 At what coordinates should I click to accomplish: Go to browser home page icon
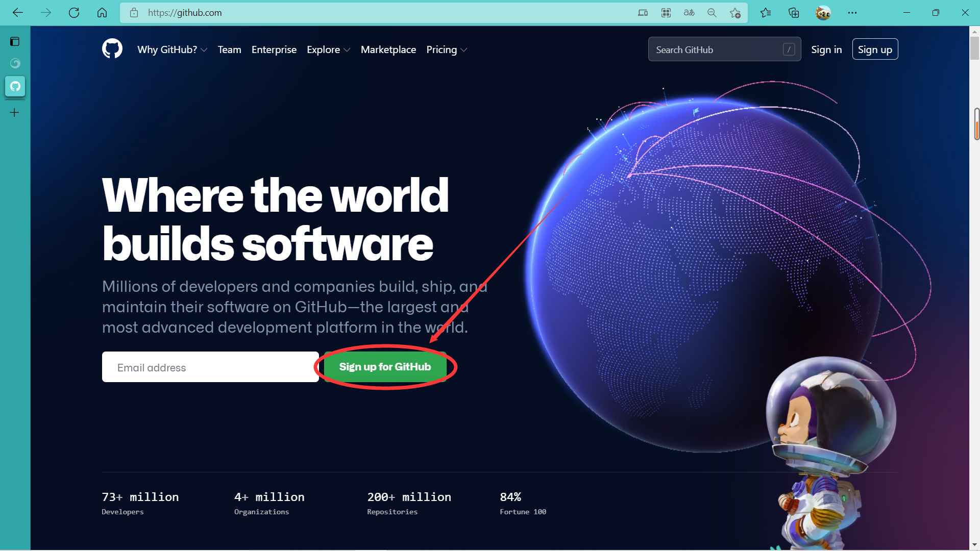(102, 13)
